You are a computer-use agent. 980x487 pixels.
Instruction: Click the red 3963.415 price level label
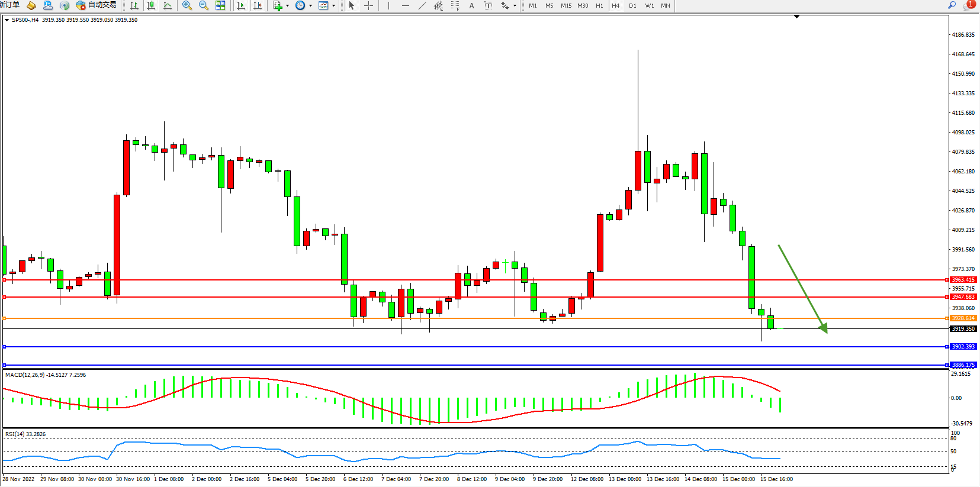coord(963,280)
